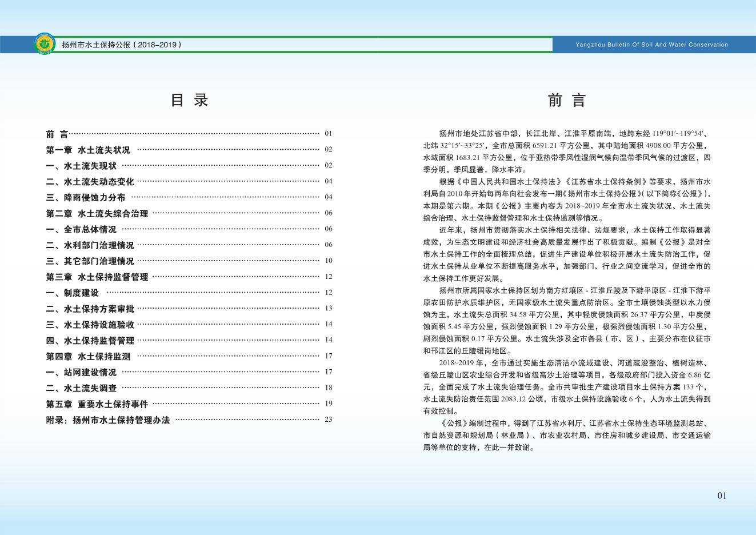Go to contents entry 三、降雨侵蚀力分布
Image resolution: width=756 pixels, height=535 pixels.
pyautogui.click(x=189, y=197)
